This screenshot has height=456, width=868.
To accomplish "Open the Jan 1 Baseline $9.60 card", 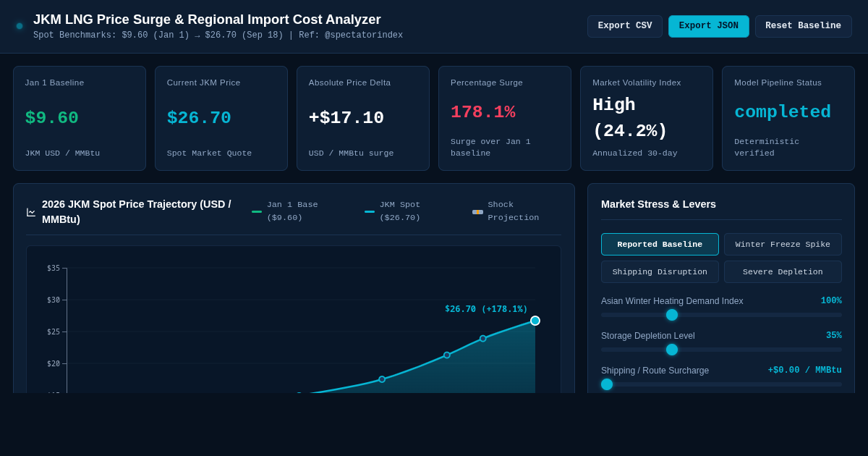I will [x=80, y=119].
